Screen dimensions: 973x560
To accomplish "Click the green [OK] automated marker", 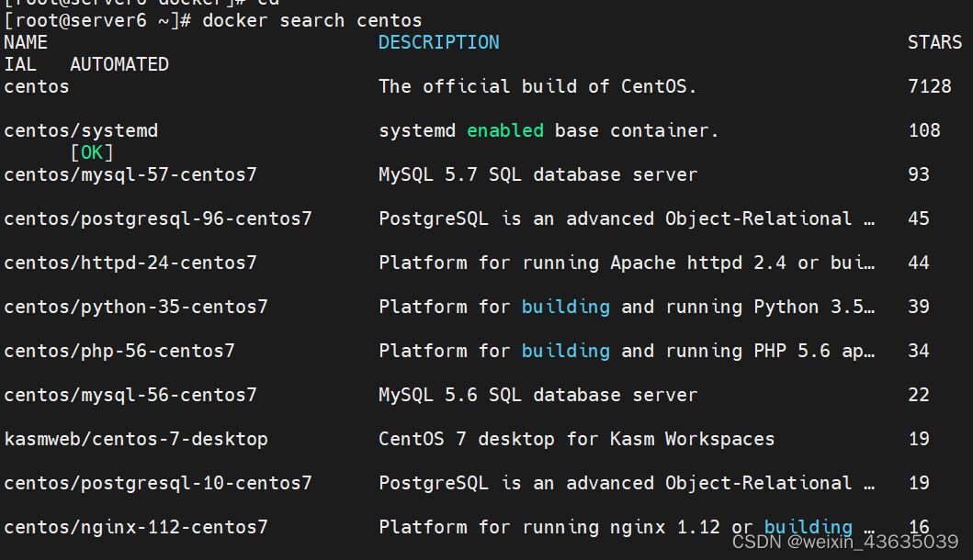I will pos(92,152).
